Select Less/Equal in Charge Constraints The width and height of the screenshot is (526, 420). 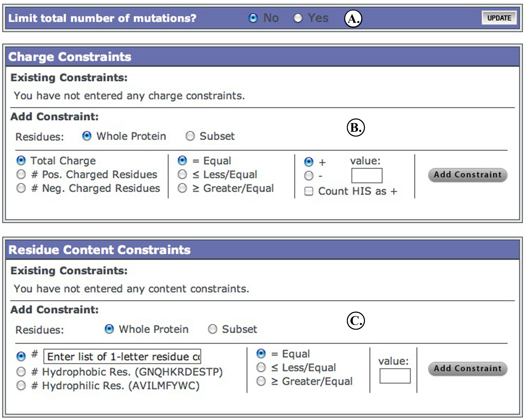[x=182, y=174]
